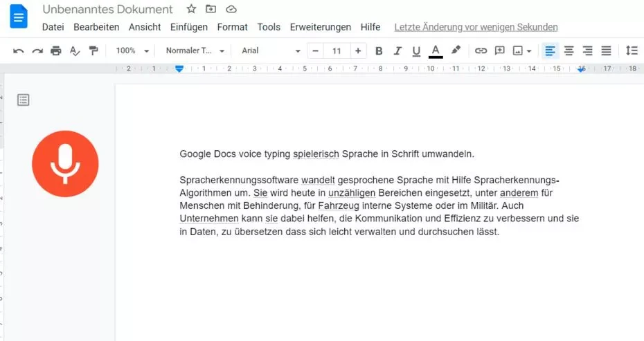Viewport: 644px width, 341px height.
Task: Expand the insert image dropdown arrow
Action: pyautogui.click(x=529, y=51)
